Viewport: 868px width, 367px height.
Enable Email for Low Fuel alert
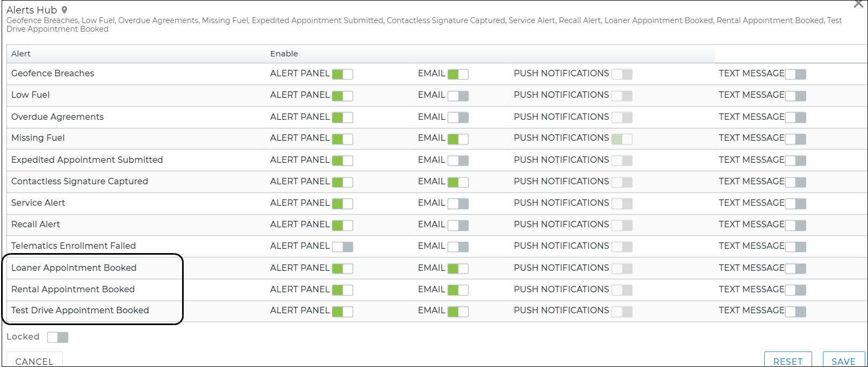click(x=458, y=96)
